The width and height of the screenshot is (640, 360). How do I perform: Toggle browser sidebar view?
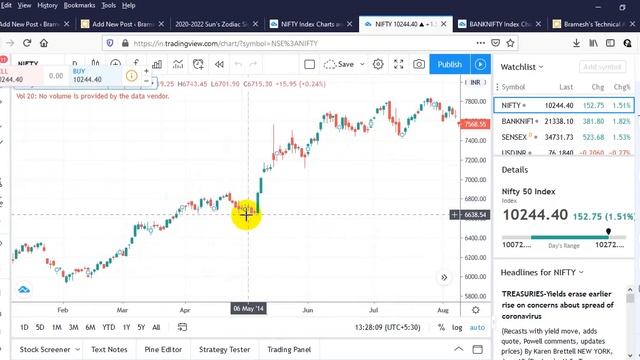pos(610,43)
